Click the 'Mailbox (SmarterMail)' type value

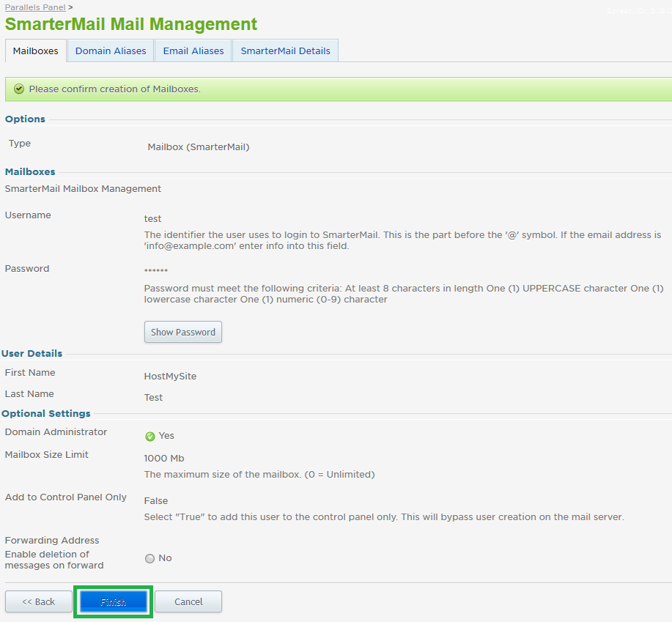pyautogui.click(x=199, y=147)
